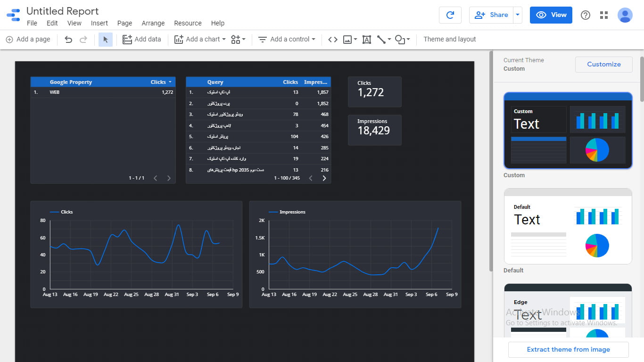Open the File menu
Image resolution: width=644 pixels, height=362 pixels.
[32, 23]
